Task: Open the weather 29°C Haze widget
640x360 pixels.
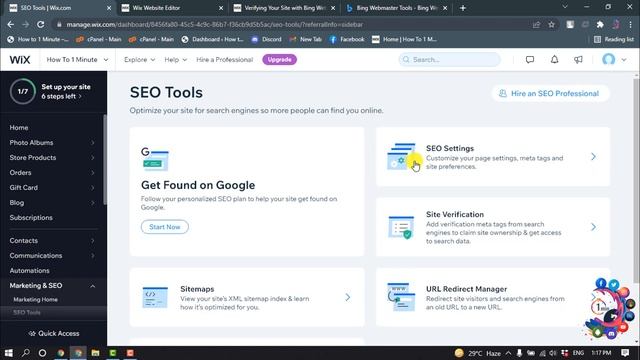Action: coord(478,353)
